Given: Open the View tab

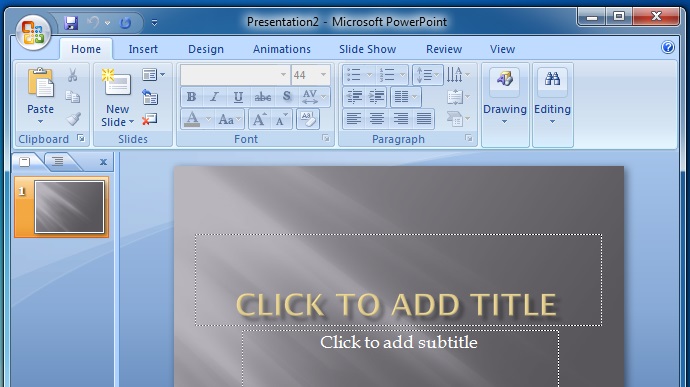Looking at the screenshot, I should (502, 49).
